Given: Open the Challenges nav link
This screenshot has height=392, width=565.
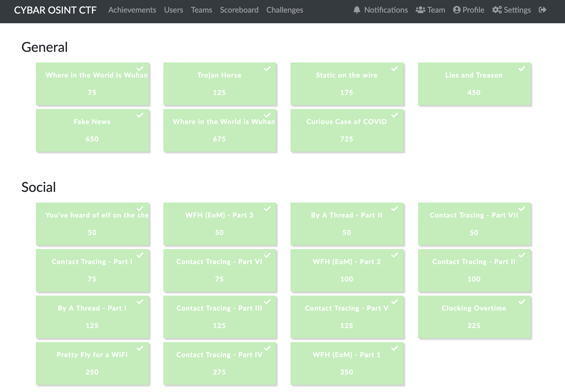Looking at the screenshot, I should tap(285, 10).
